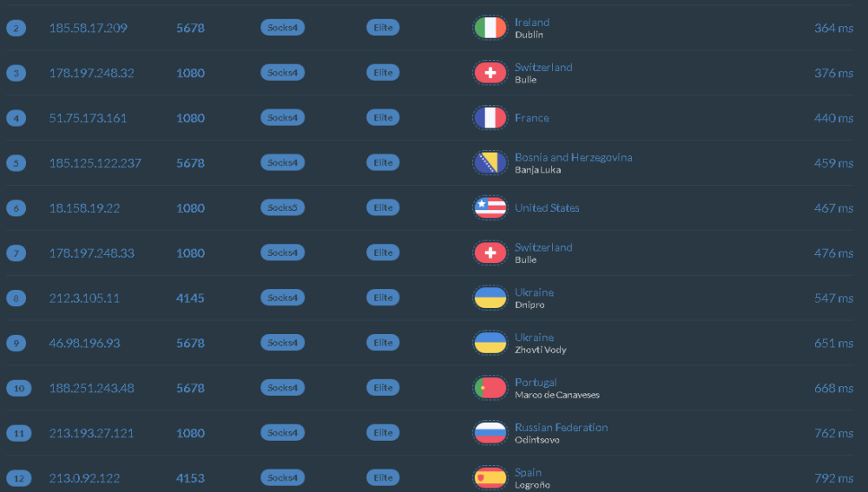Screen dimensions: 868x492
Task: Click port 4145 in Dnipro row
Action: tap(190, 298)
